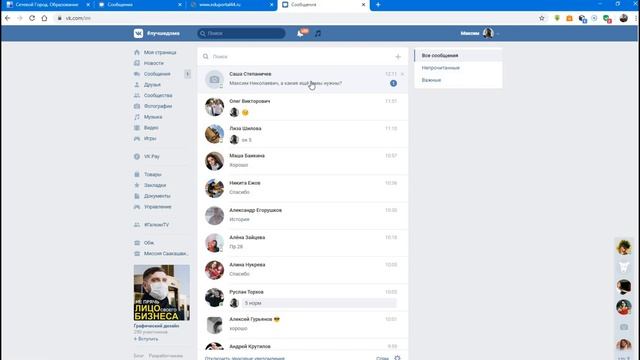Click the Блог footer link
Image resolution: width=640 pixels, height=360 pixels.
click(x=138, y=356)
